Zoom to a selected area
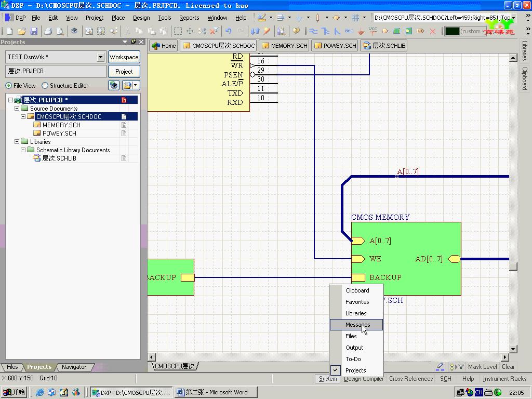 pos(101,31)
